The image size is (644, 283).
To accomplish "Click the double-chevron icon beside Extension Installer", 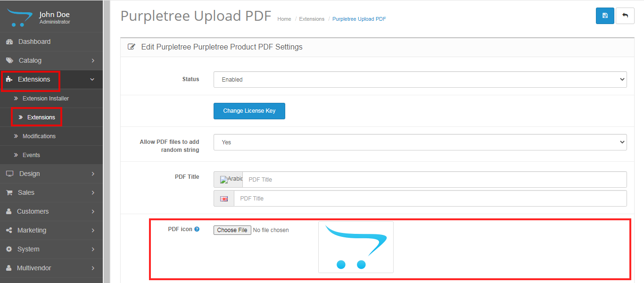I will pos(16,99).
